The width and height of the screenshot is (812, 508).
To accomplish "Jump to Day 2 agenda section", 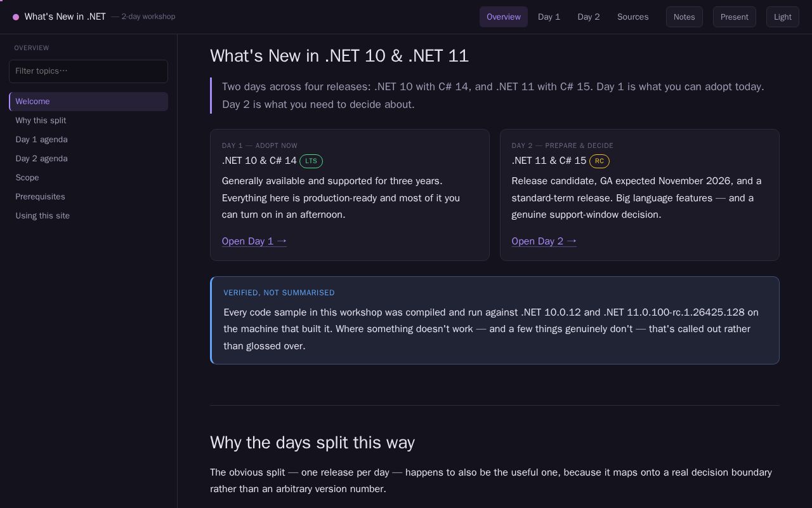I will point(88,159).
